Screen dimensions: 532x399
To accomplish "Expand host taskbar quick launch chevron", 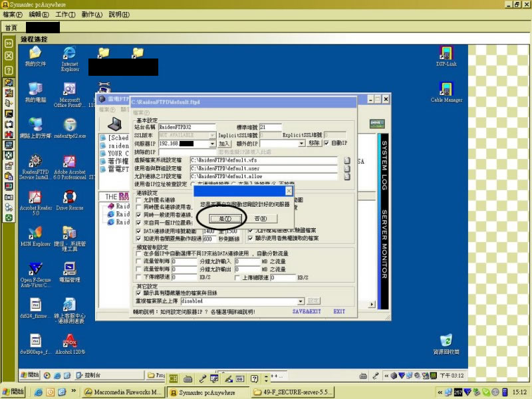I will [x=73, y=391].
